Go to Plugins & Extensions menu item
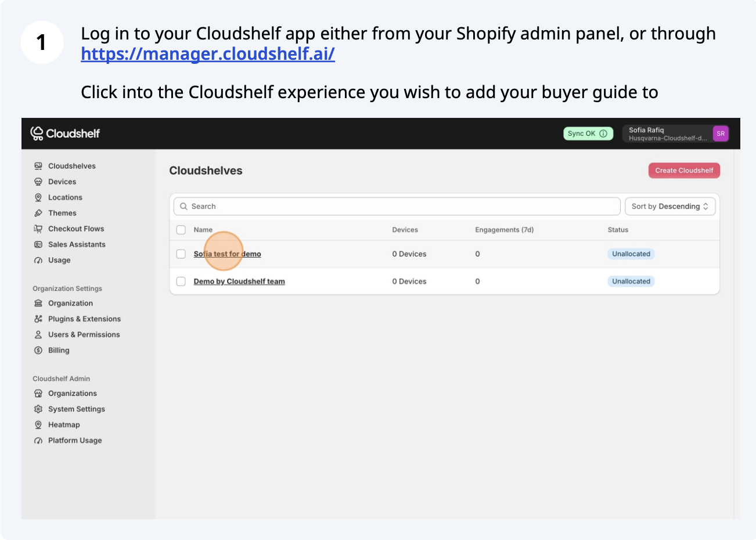This screenshot has width=756, height=540. [84, 319]
